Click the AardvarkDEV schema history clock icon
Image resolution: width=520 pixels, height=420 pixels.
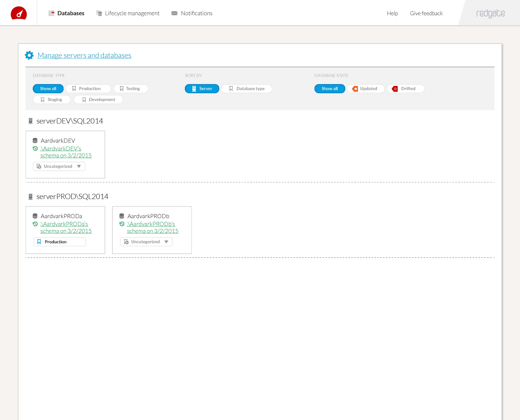[35, 149]
